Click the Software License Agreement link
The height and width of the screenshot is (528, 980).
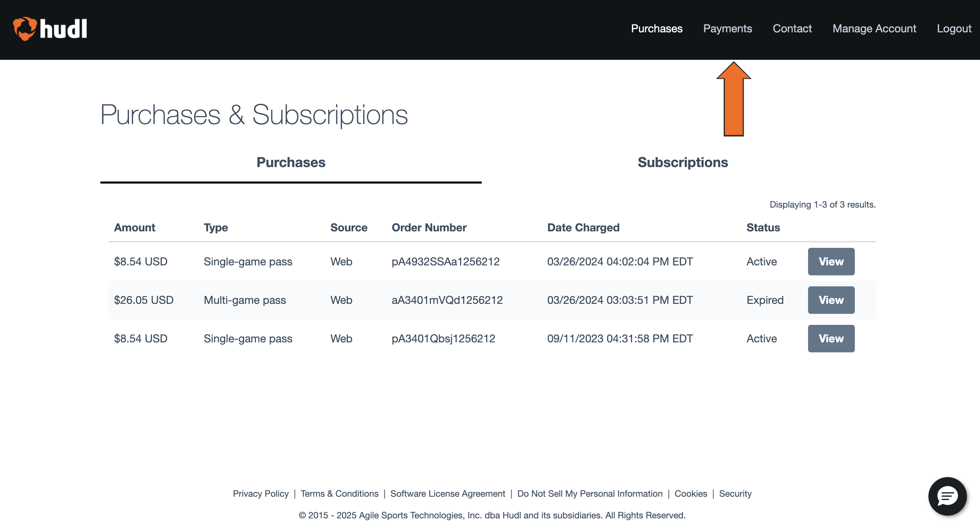click(448, 493)
